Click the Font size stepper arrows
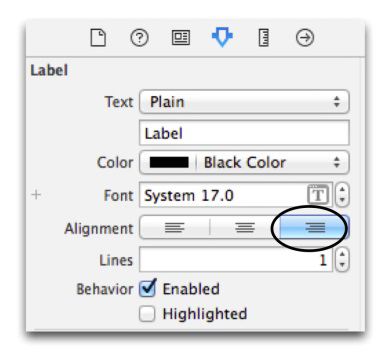The height and width of the screenshot is (362, 390). coord(342,194)
